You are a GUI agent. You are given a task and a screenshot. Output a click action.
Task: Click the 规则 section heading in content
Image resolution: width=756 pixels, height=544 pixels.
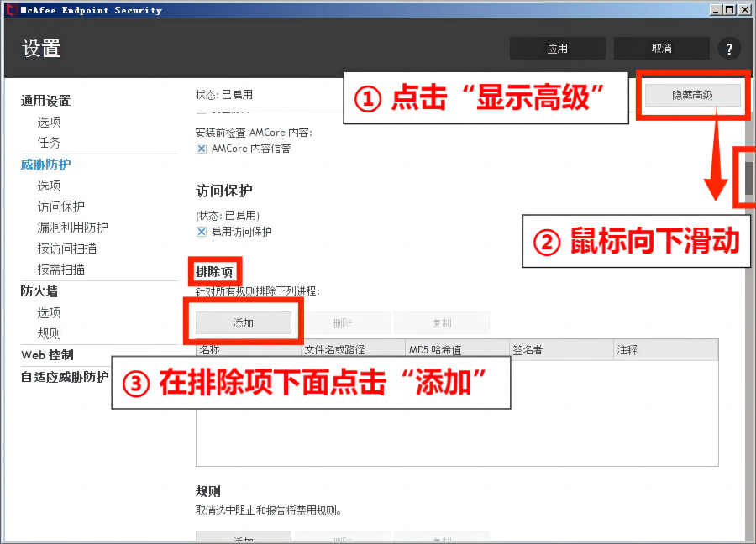[x=207, y=491]
